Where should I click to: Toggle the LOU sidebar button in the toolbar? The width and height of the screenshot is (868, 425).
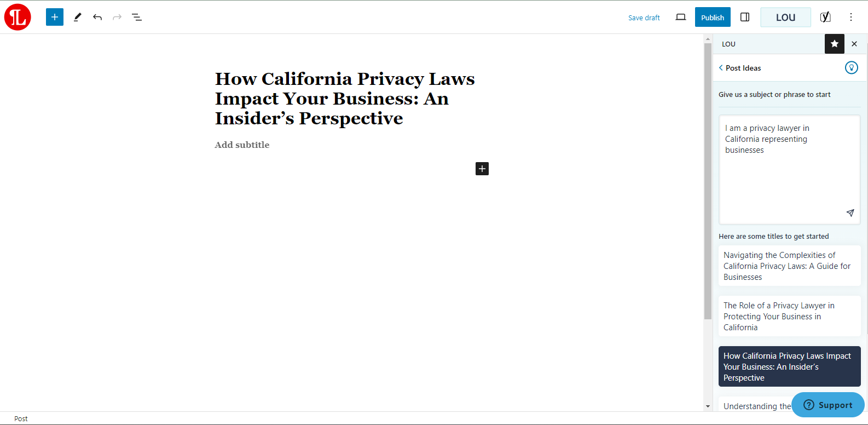[x=785, y=17]
